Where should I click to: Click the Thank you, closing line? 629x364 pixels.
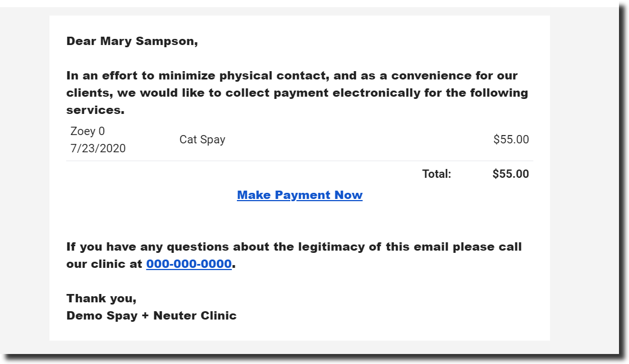(x=101, y=298)
